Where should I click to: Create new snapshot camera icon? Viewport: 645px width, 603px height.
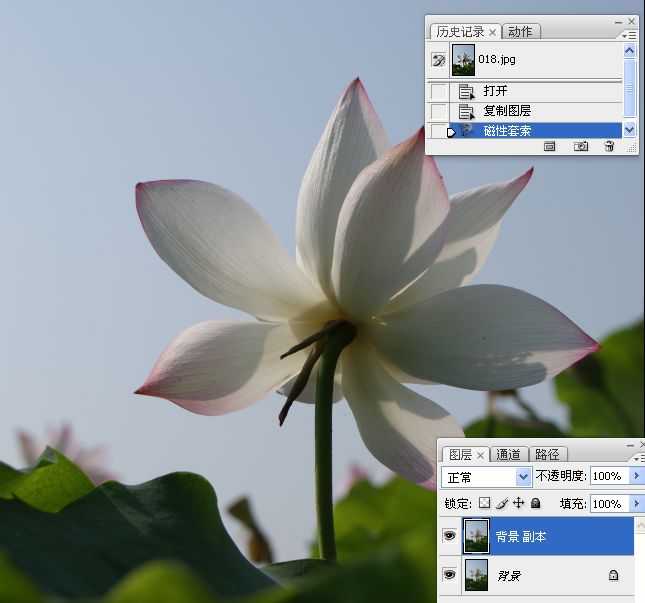click(x=580, y=146)
